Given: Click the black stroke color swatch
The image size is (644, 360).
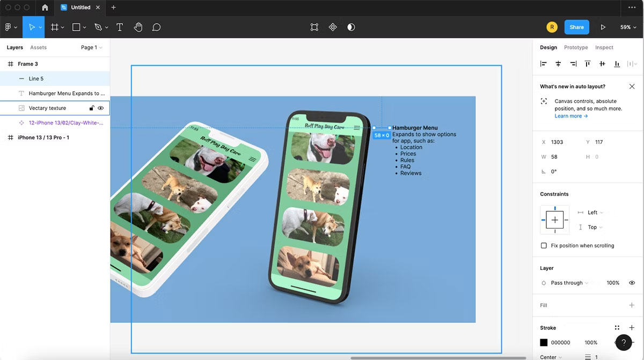Looking at the screenshot, I should point(544,342).
